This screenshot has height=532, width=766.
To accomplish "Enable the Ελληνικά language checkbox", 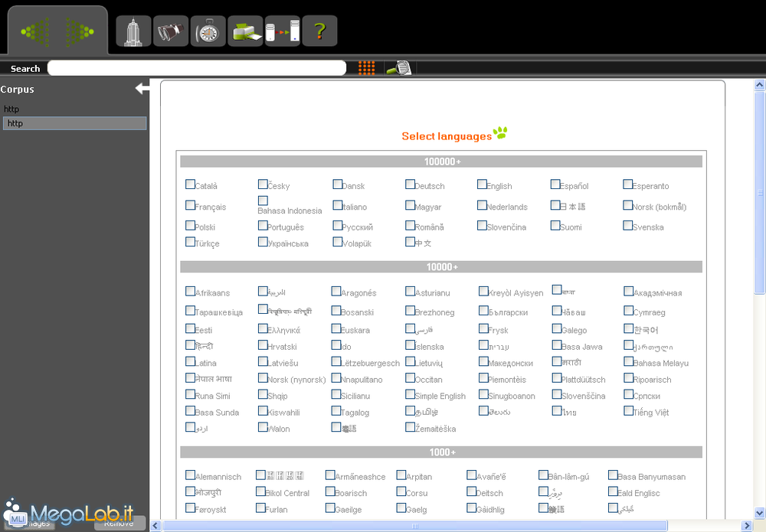I will (263, 328).
